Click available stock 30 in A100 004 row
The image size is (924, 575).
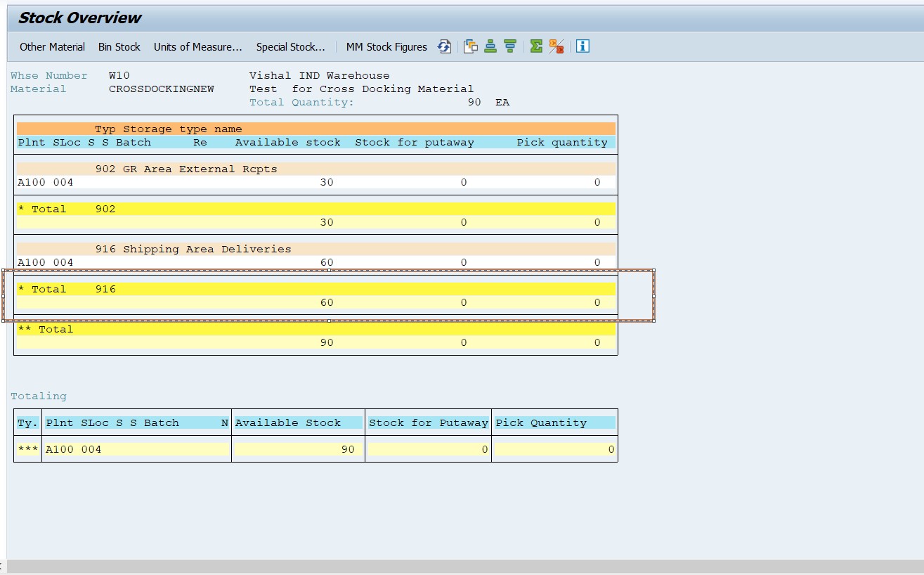point(327,183)
